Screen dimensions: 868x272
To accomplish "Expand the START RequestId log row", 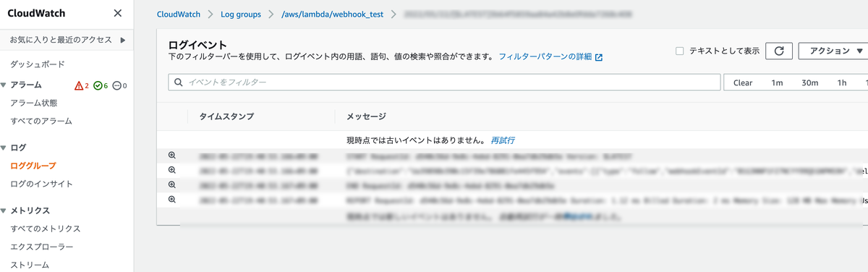I will point(172,155).
